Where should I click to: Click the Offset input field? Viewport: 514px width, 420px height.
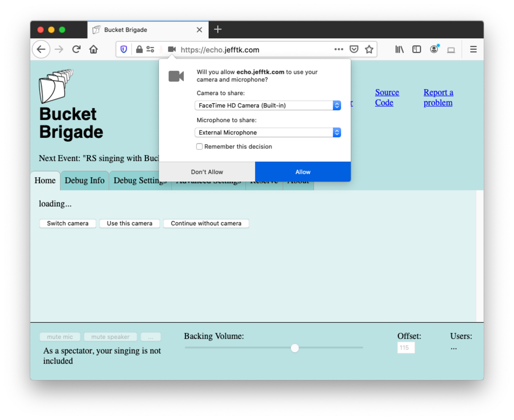406,348
